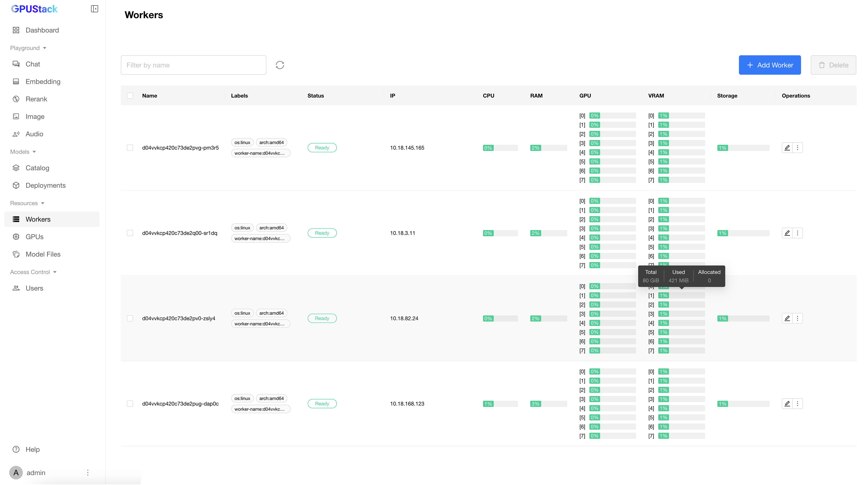The image size is (868, 485).
Task: Click the Filter by name input field
Action: (x=193, y=65)
